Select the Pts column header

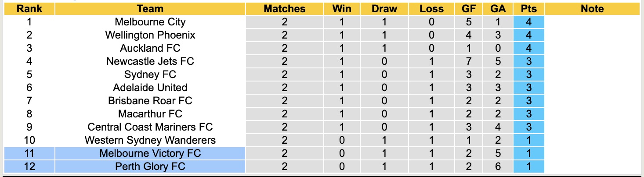[528, 9]
